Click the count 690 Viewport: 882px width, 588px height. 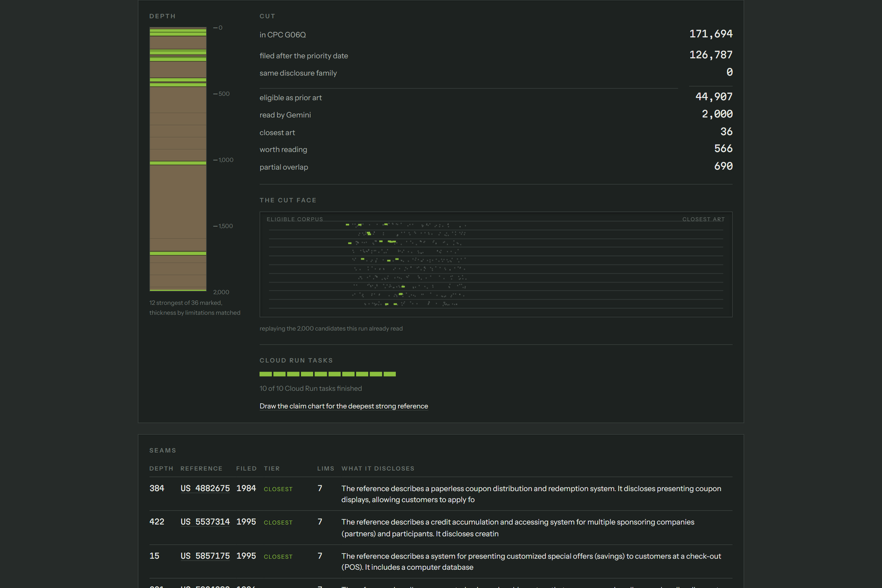tap(723, 166)
